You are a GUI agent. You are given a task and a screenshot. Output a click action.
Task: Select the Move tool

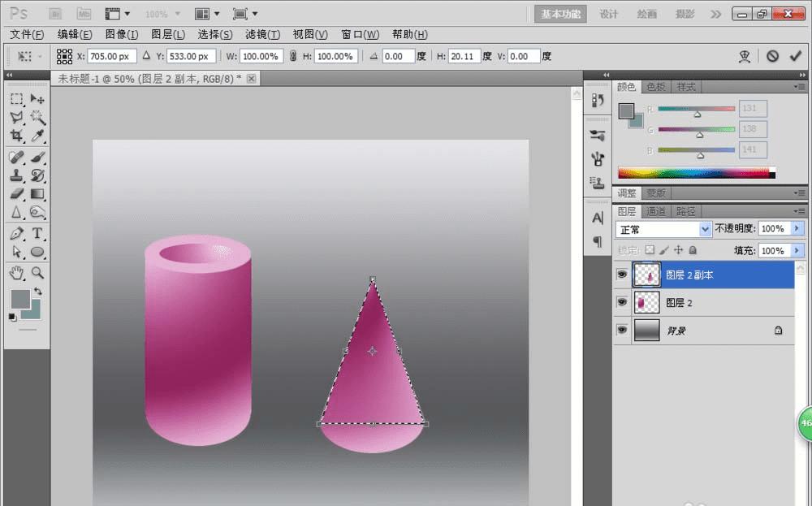coord(37,99)
